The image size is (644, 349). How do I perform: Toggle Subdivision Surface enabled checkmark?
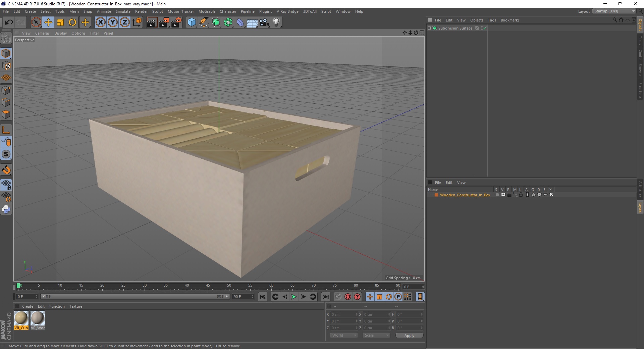(x=485, y=28)
